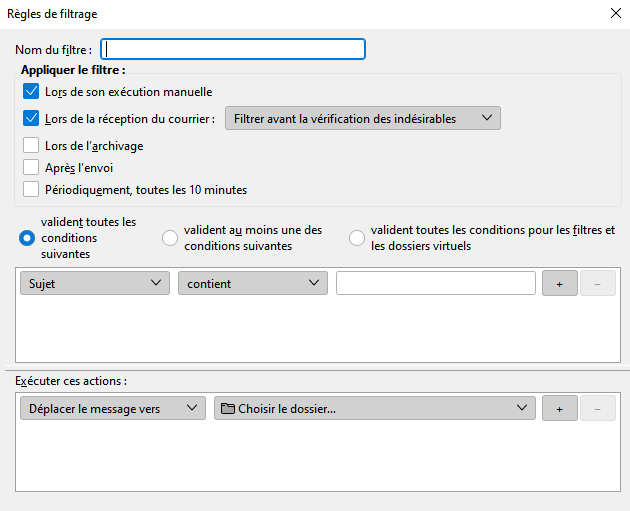
Task: Open the Déplacer le message vers dropdown
Action: click(112, 409)
